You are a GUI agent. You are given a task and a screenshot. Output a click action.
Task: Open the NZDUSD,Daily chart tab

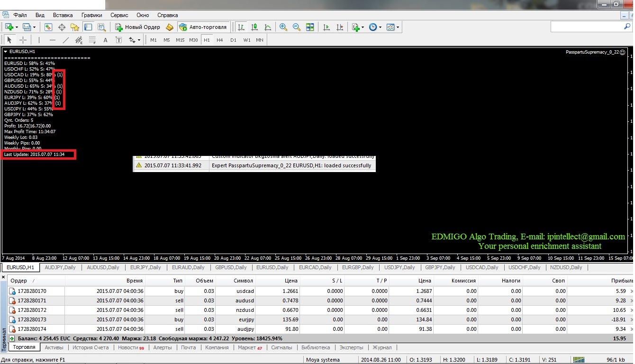coord(566,267)
